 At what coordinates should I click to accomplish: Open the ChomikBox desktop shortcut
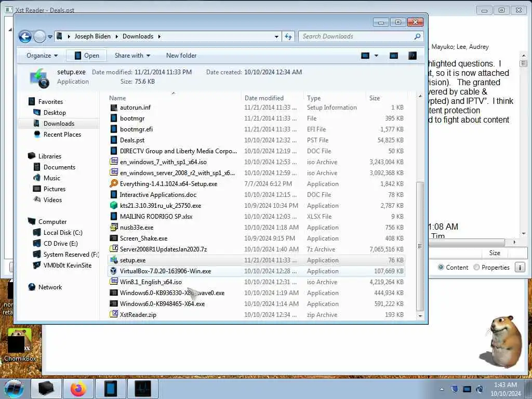click(20, 345)
